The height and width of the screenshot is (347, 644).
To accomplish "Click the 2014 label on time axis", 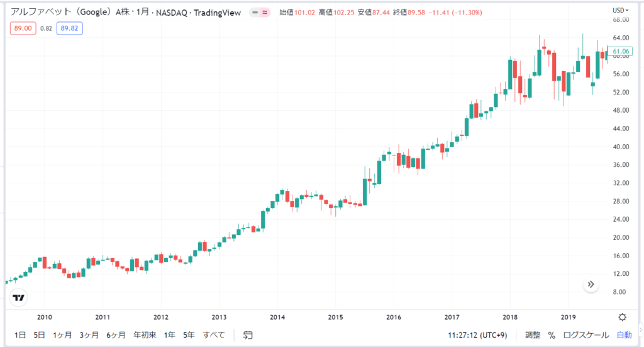I will [277, 317].
